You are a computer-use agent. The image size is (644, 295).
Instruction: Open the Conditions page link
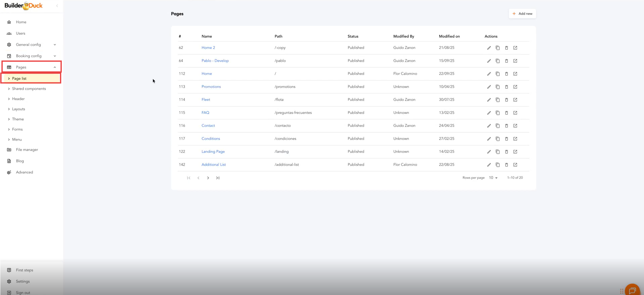[x=211, y=139]
